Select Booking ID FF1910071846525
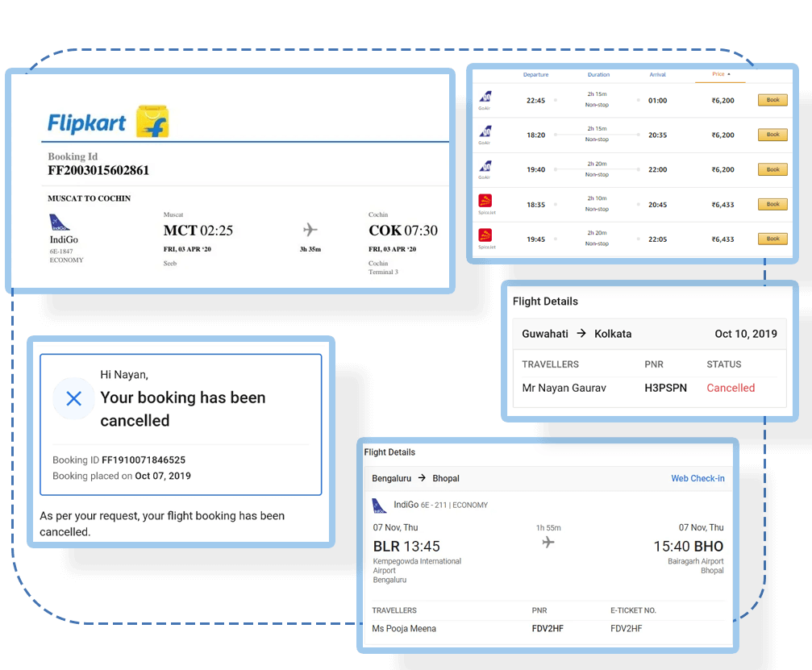The width and height of the screenshot is (812, 670). click(x=144, y=460)
